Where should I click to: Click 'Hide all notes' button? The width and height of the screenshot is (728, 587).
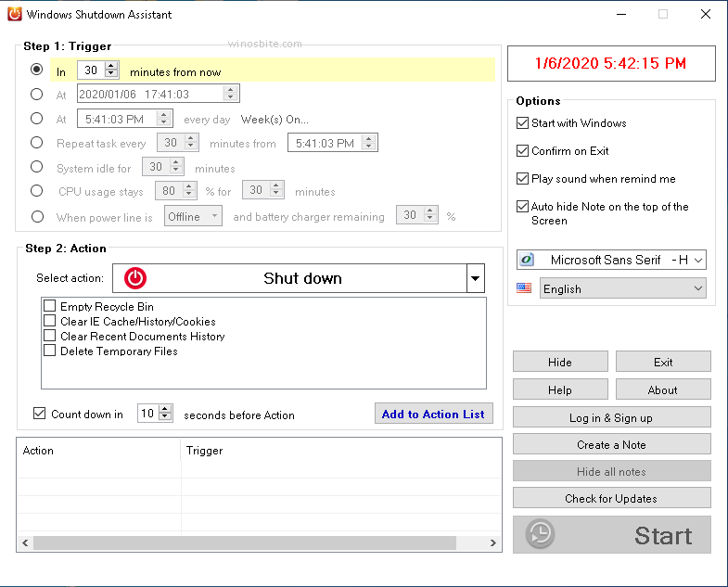click(611, 471)
